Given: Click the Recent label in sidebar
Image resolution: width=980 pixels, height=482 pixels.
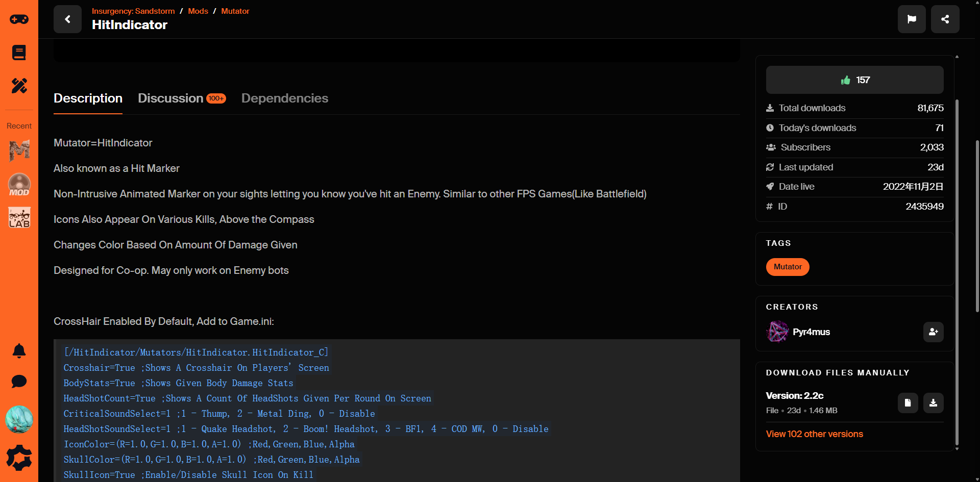Looking at the screenshot, I should [19, 126].
